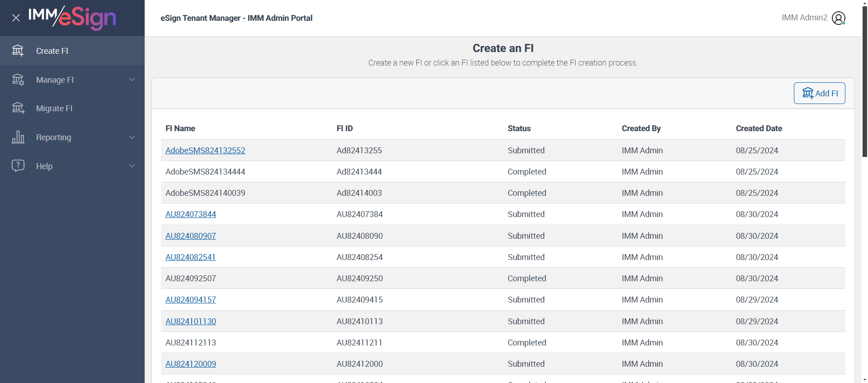868x383 pixels.
Task: Click the created date of AU824120009
Action: tap(757, 364)
